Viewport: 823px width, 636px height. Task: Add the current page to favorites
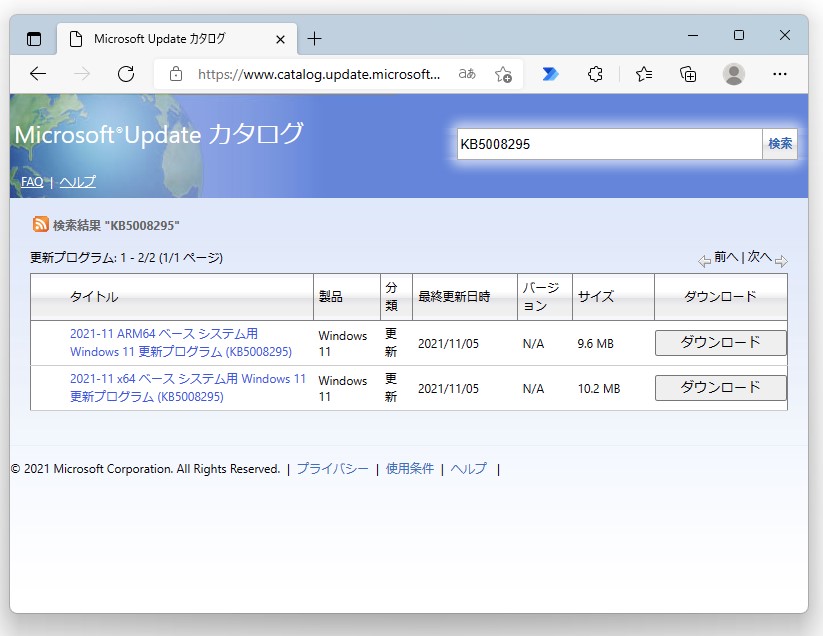point(505,74)
